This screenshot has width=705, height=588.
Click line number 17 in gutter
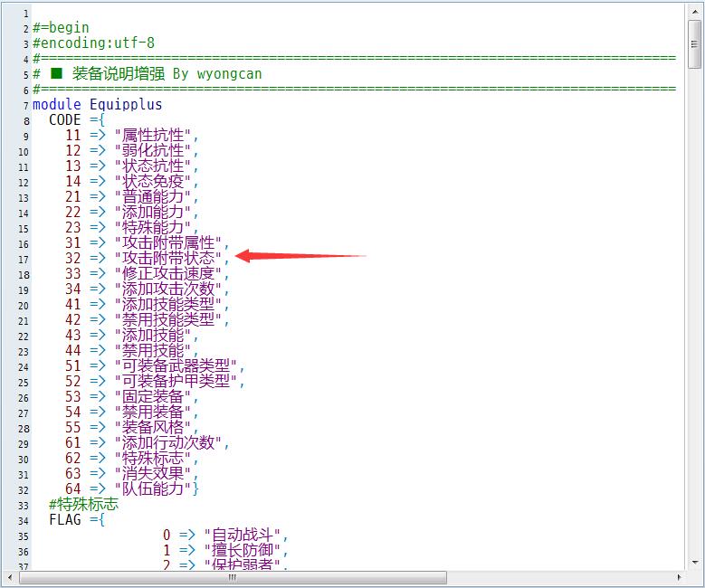click(24, 260)
